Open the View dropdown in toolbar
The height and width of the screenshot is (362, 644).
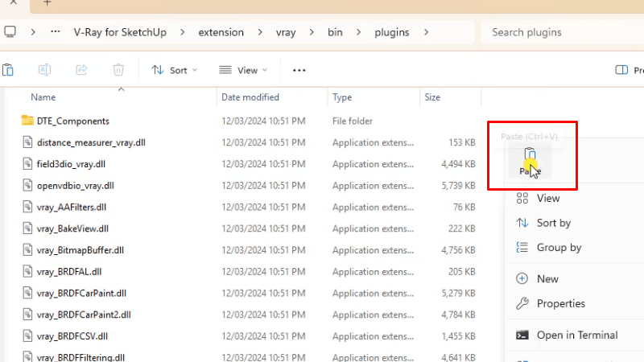[x=243, y=70]
